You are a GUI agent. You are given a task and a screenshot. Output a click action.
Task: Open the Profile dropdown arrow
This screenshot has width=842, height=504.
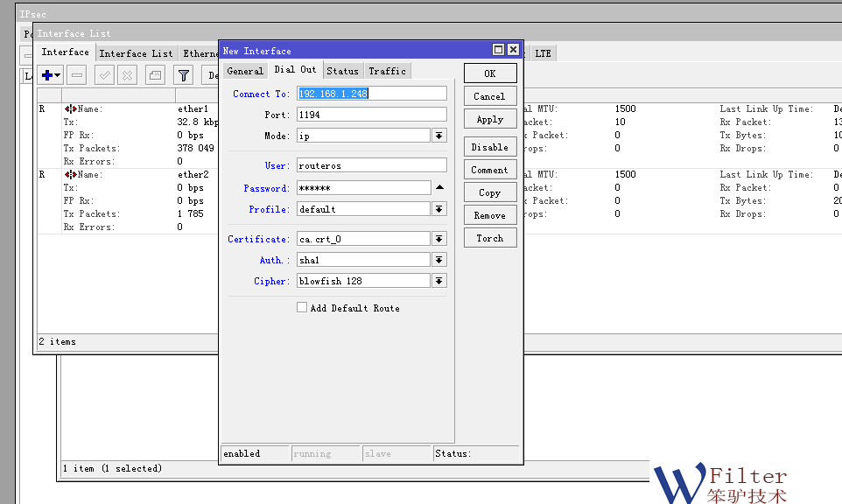439,209
